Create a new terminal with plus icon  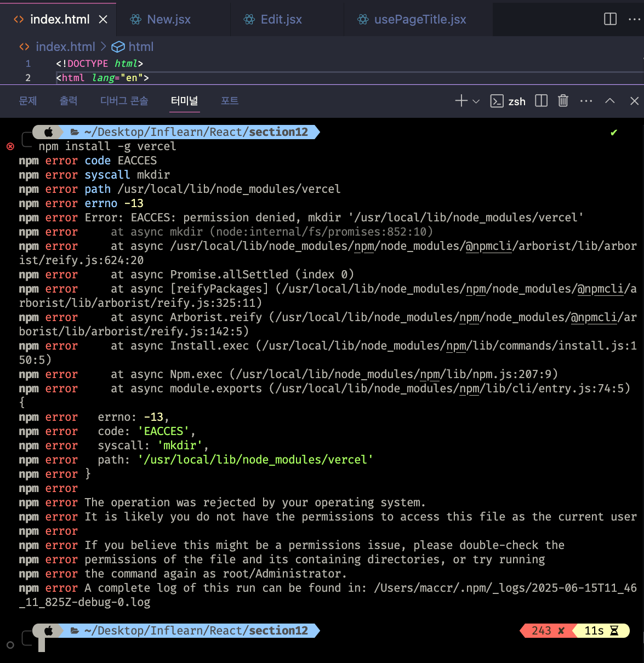461,101
